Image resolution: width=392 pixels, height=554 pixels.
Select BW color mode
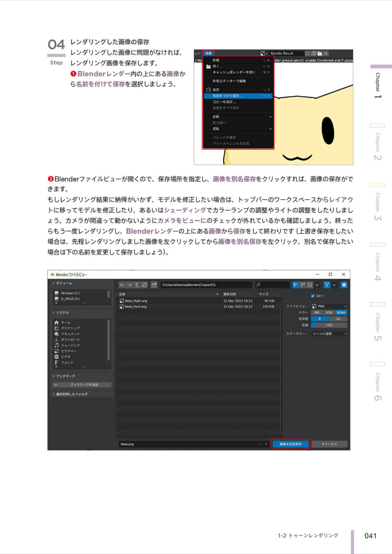click(x=317, y=313)
